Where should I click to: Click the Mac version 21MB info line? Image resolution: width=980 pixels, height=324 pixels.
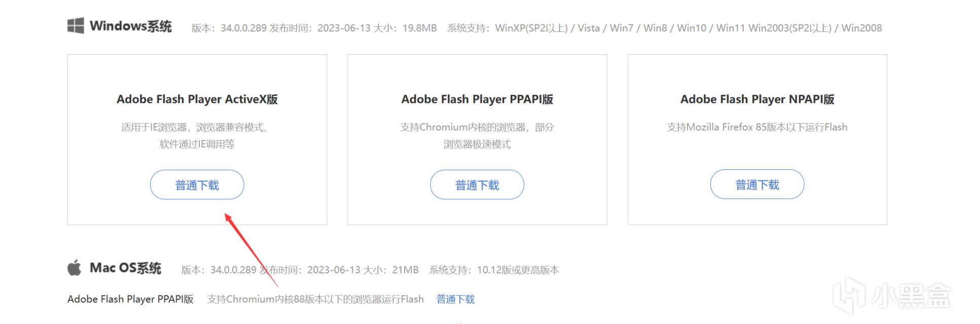(x=370, y=270)
